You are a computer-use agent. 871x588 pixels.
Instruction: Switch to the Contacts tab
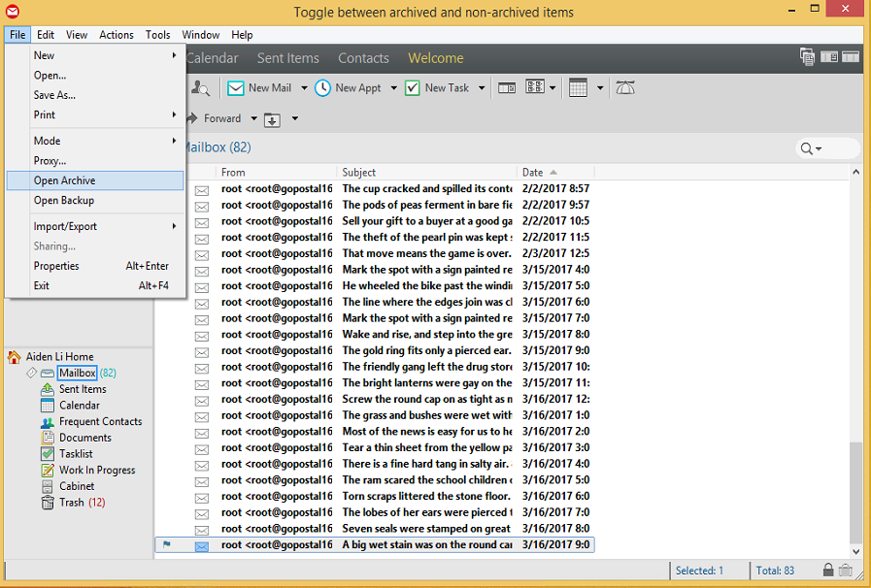point(363,58)
